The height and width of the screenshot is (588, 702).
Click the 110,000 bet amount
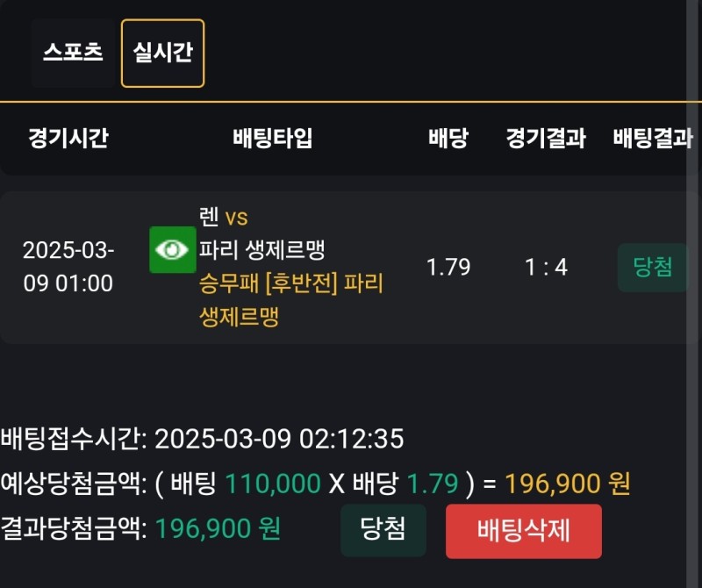[272, 484]
